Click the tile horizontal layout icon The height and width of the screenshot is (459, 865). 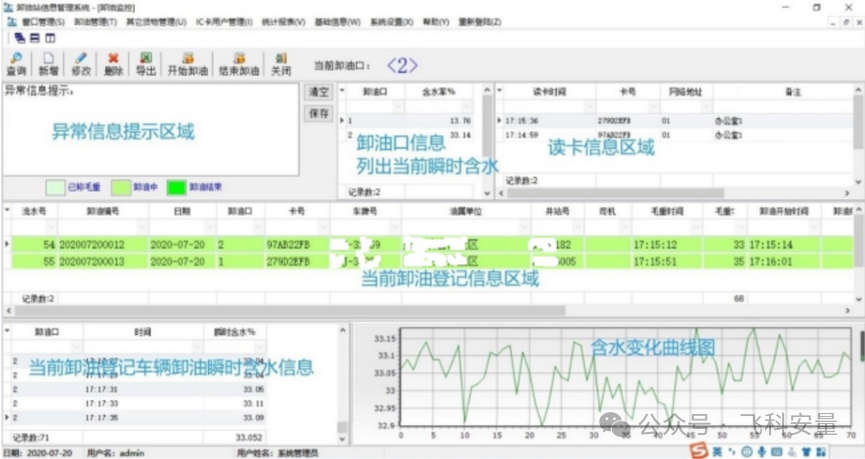click(35, 38)
